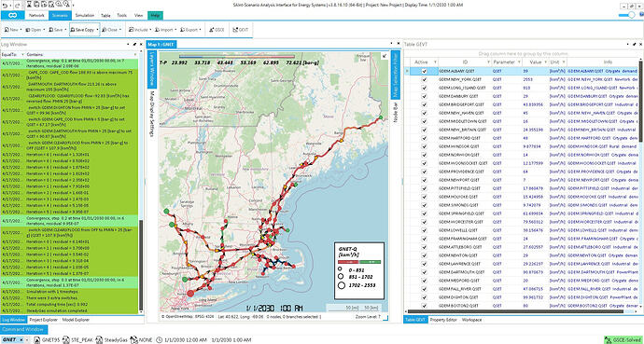Uncheck Active for GDEM.DANBURY.QSET

(424, 96)
